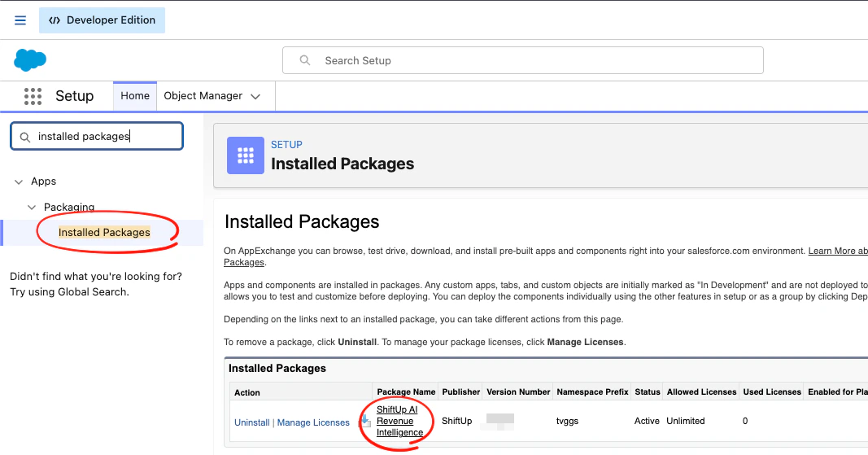Open the App Launcher dots grid

33,96
